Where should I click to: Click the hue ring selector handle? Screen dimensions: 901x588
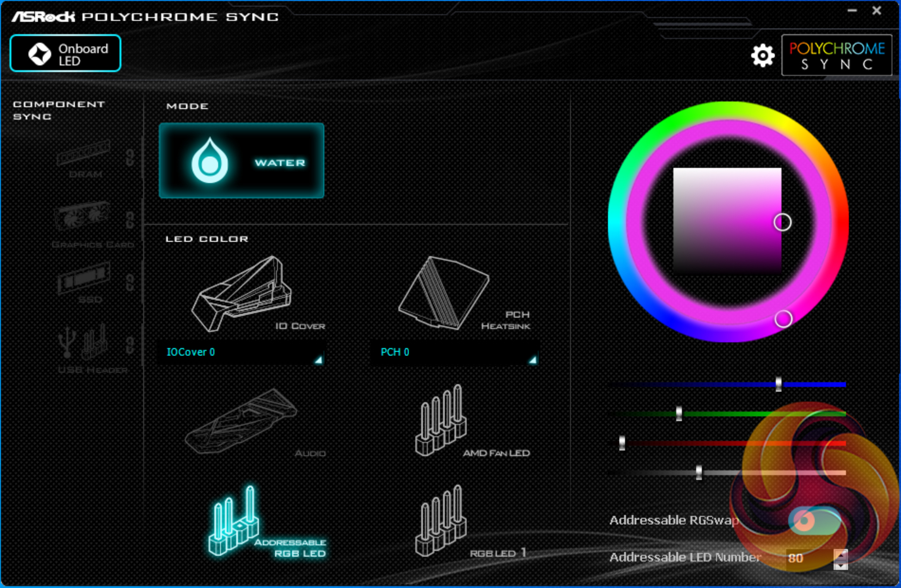(783, 319)
